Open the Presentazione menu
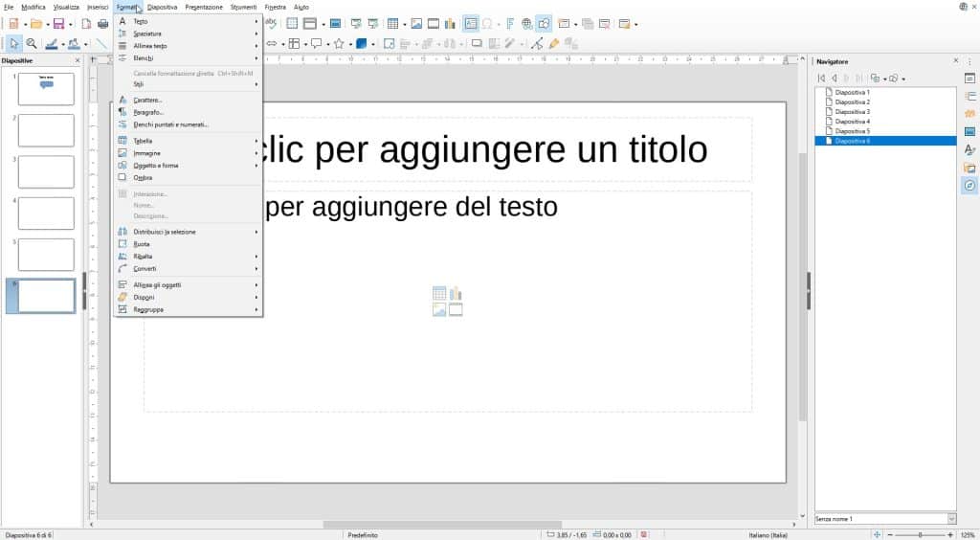 pyautogui.click(x=204, y=7)
